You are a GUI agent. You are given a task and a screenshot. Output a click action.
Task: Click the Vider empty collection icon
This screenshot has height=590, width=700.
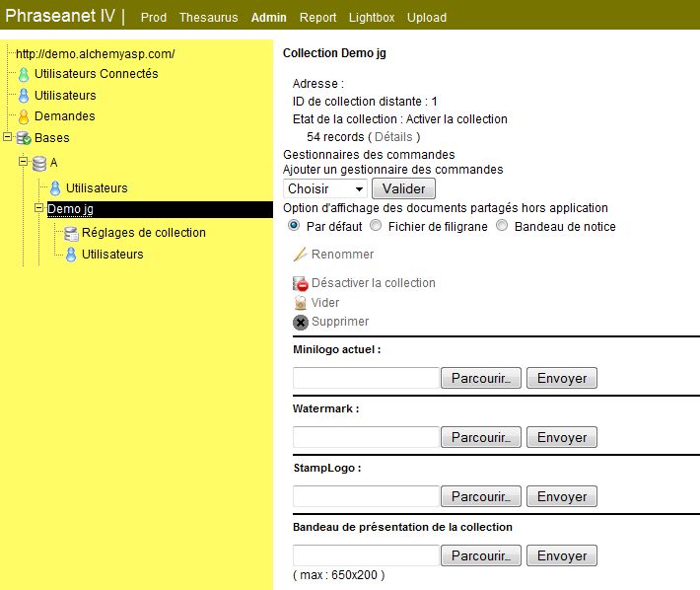coord(301,302)
